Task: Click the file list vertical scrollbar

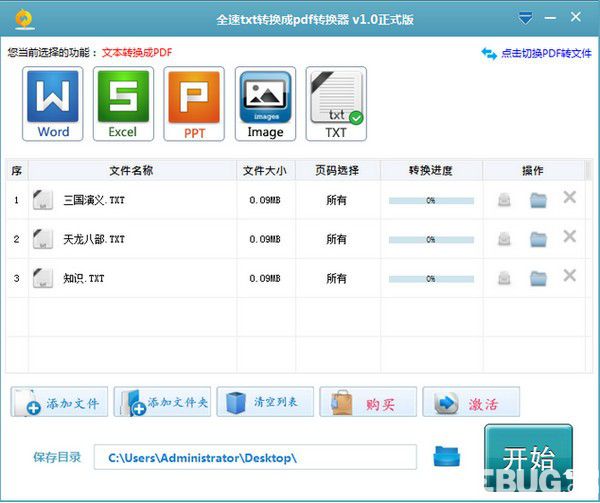Action: 589,266
